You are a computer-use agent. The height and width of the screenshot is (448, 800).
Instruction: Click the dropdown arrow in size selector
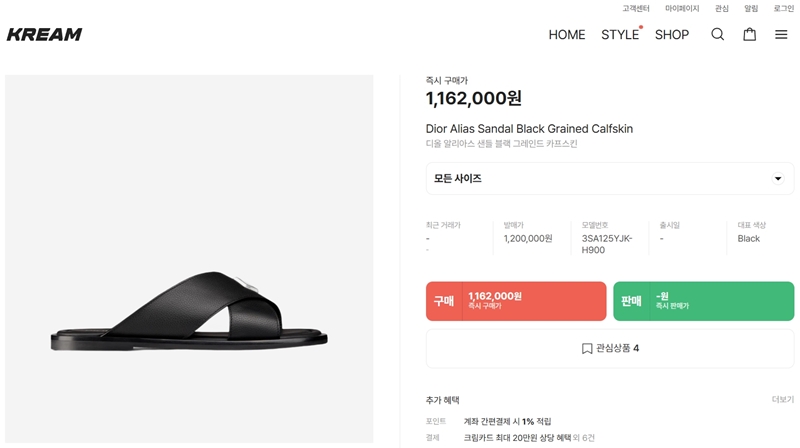(778, 179)
